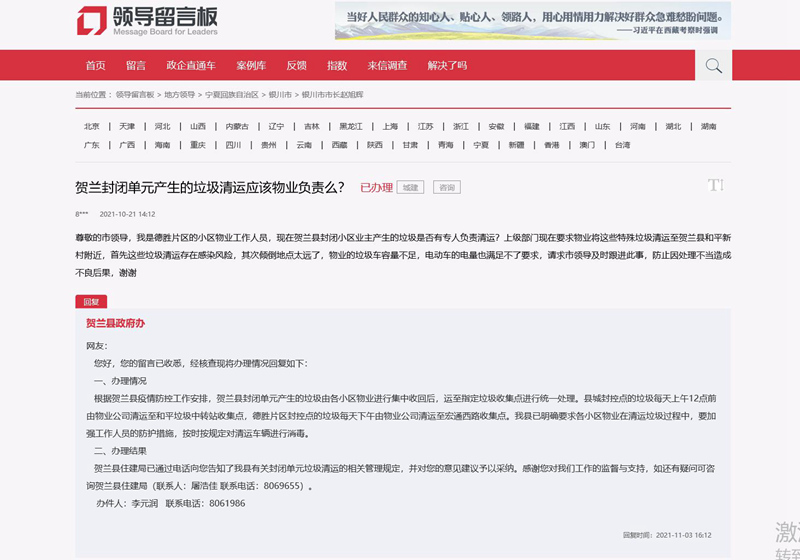Open the 留言 navigation tab
Viewport: 800px width, 560px height.
pyautogui.click(x=136, y=66)
